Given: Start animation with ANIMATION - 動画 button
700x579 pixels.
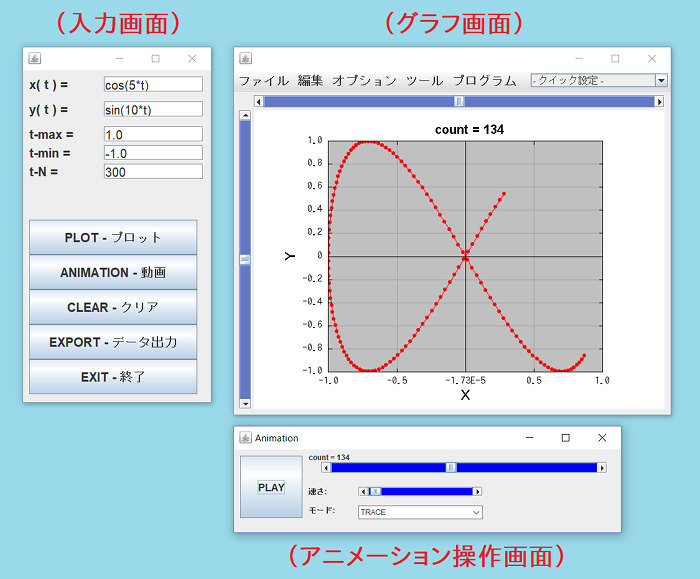Looking at the screenshot, I should pos(113,272).
